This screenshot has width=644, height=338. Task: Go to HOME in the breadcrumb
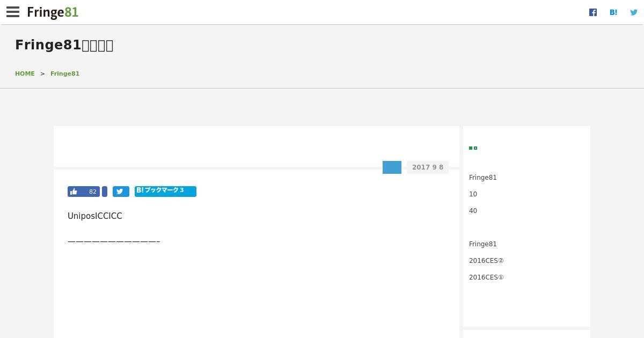click(25, 74)
